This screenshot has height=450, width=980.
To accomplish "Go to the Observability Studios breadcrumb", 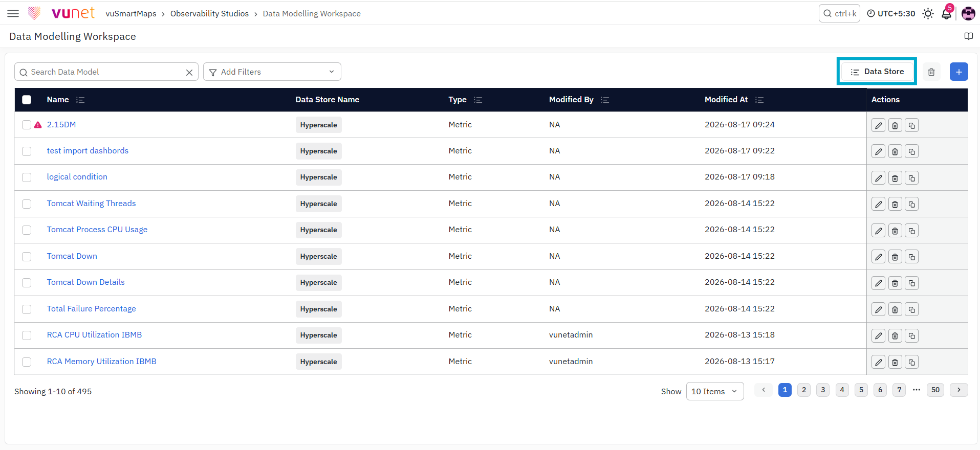I will (x=209, y=14).
